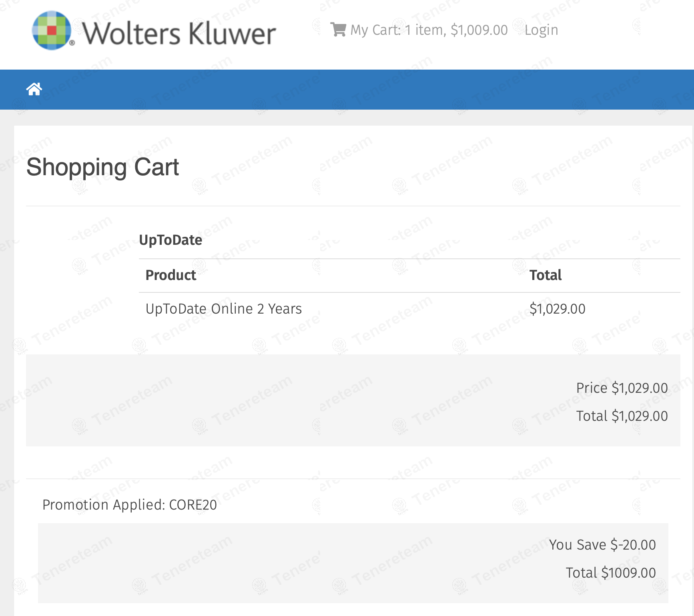Click the $1,029.00 line item amount
The width and height of the screenshot is (694, 616).
557,309
